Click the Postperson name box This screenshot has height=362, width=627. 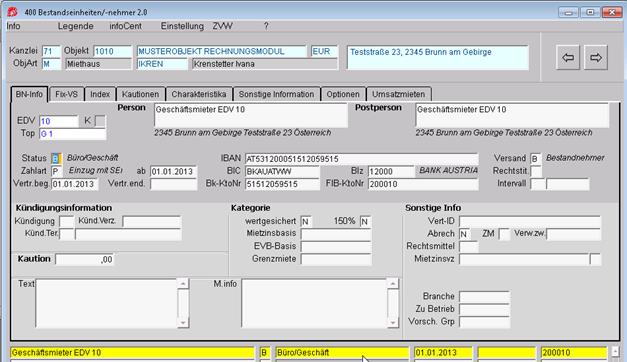point(512,115)
